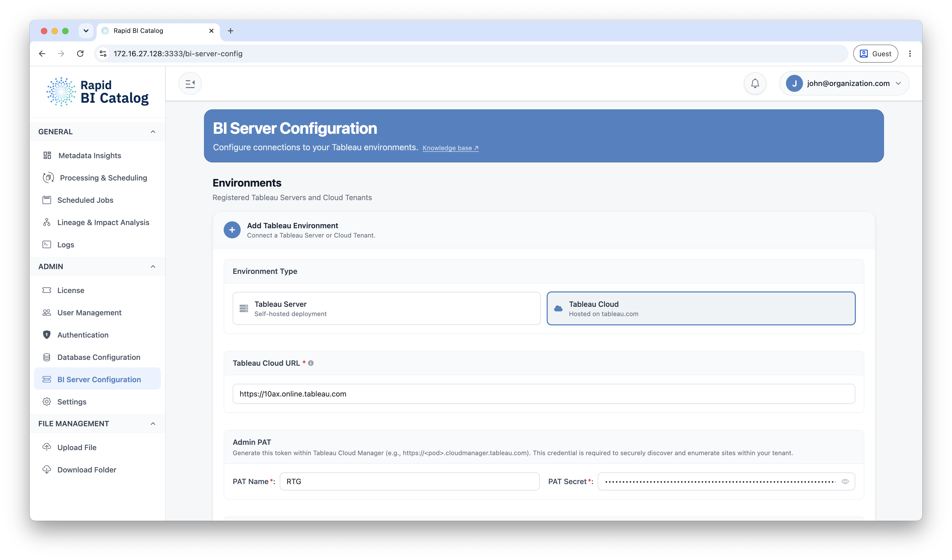This screenshot has width=952, height=560.
Task: Navigate to Lineage & Impact Analysis
Action: (x=97, y=222)
